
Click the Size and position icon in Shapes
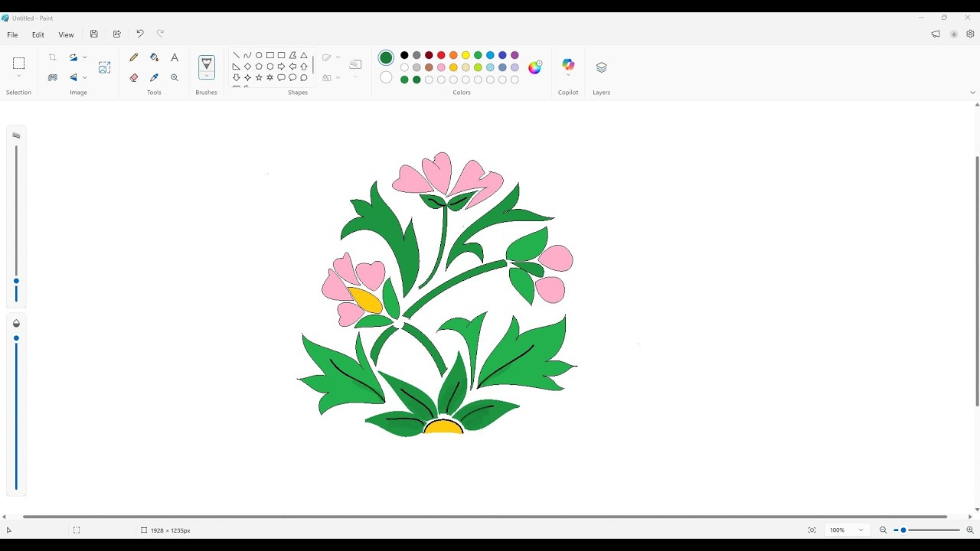coord(355,65)
